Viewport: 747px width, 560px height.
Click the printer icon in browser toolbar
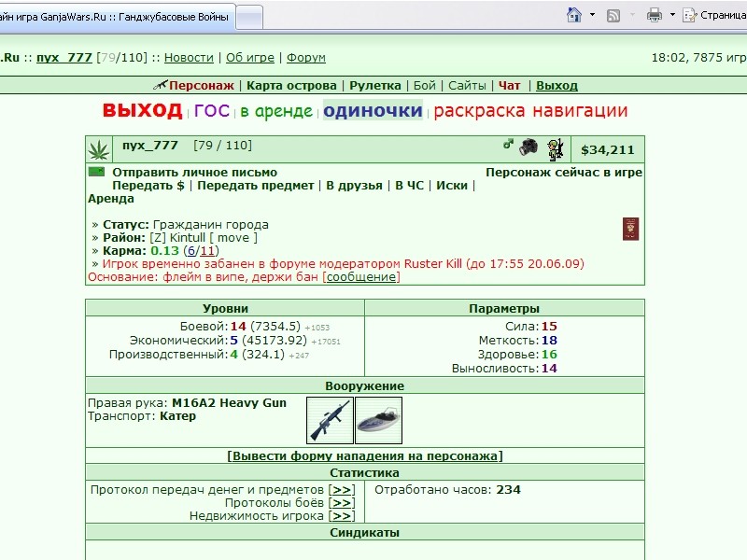click(x=655, y=15)
